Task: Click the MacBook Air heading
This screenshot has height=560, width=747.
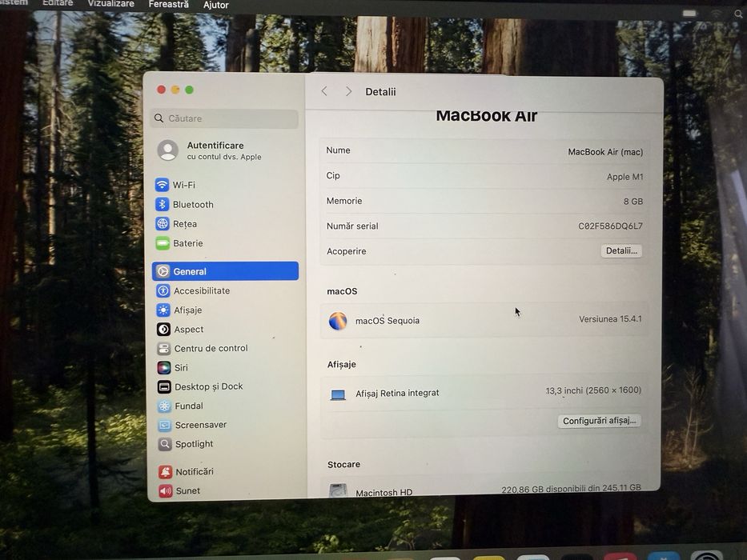Action: (x=487, y=116)
